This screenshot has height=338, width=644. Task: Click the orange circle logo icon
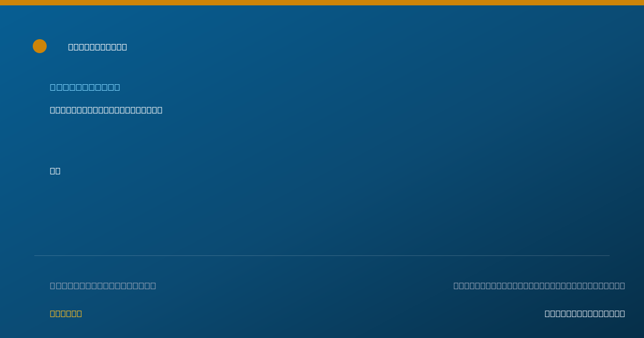pyautogui.click(x=40, y=46)
